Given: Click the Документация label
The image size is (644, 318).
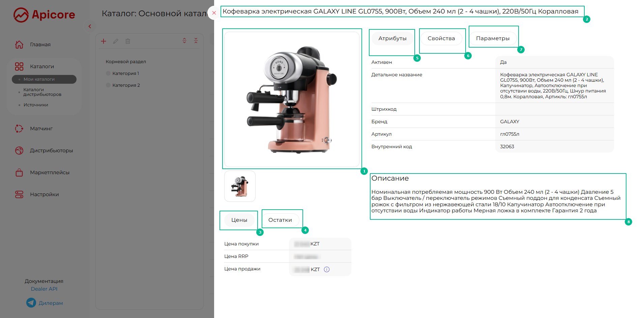Looking at the screenshot, I should (44, 281).
